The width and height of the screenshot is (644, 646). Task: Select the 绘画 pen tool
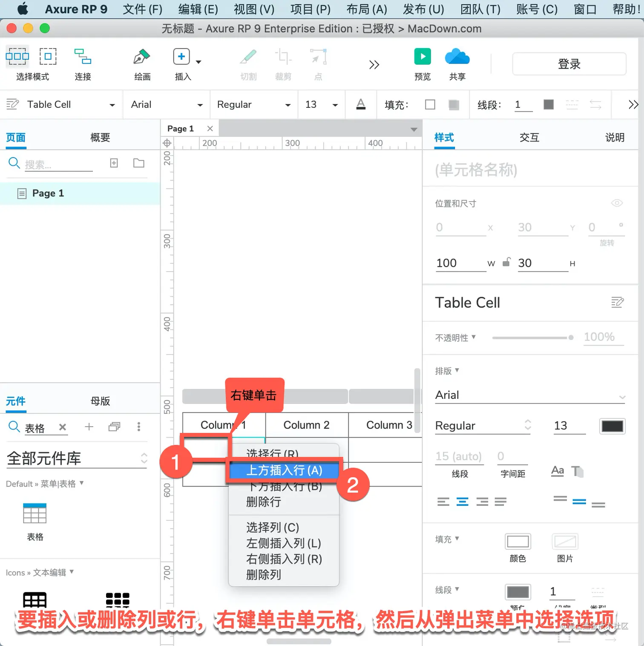(x=142, y=56)
